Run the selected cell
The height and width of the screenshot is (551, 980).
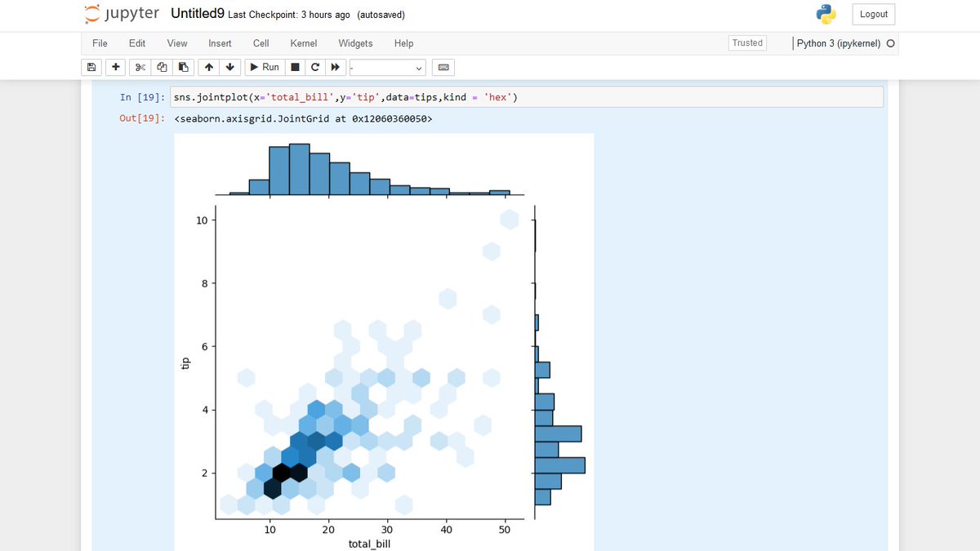pyautogui.click(x=265, y=67)
